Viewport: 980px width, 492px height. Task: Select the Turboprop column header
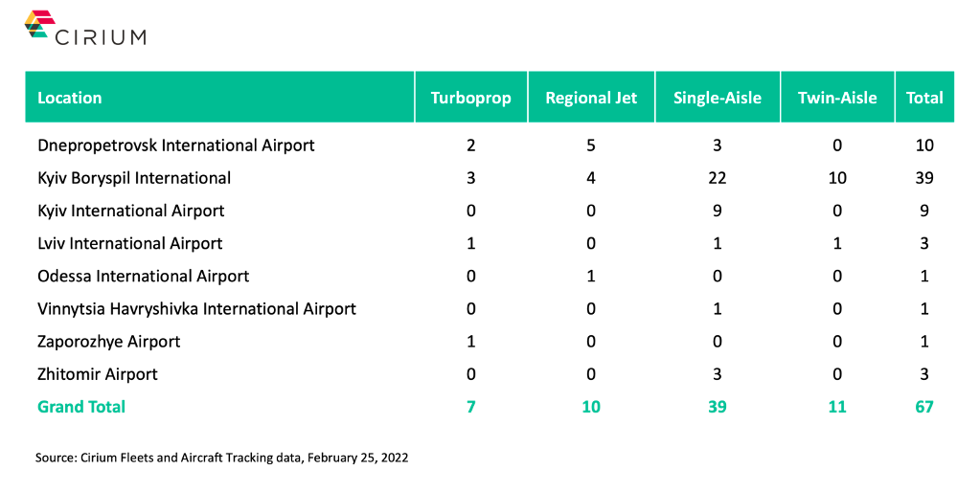pos(470,98)
